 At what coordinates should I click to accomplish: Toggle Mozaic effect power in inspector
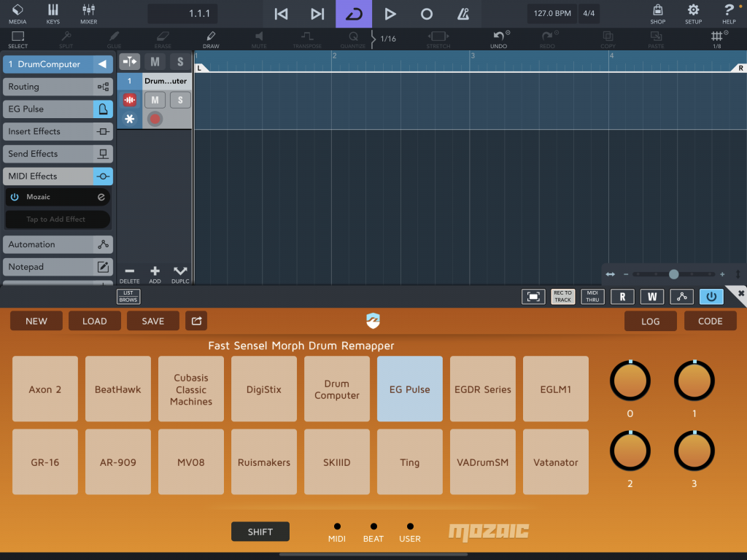click(x=15, y=197)
